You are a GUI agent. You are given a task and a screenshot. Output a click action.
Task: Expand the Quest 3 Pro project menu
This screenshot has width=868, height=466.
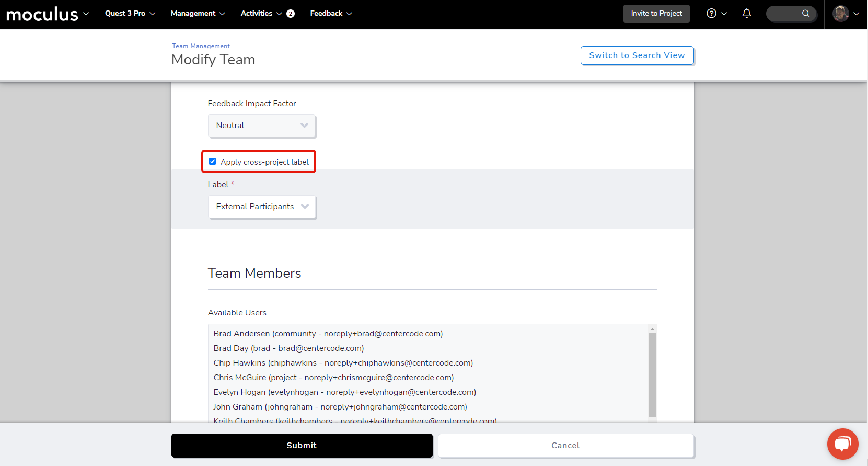pos(130,14)
